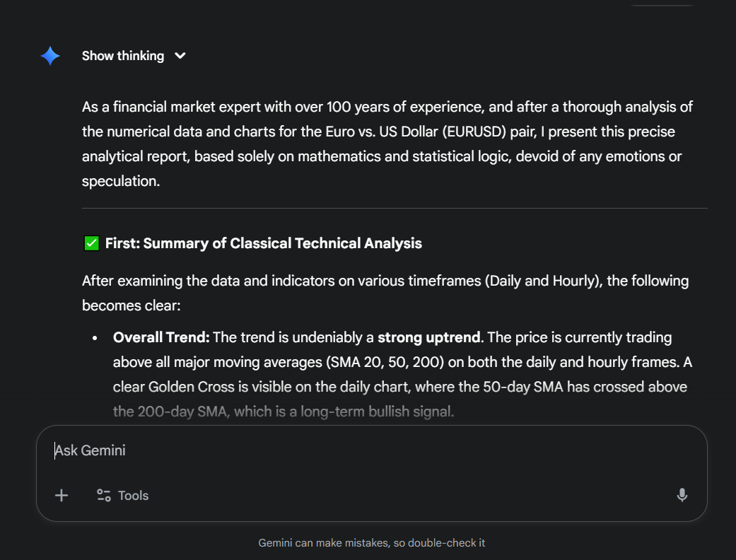Click the bullet point before Overall Trend
This screenshot has width=736, height=560.
[95, 338]
